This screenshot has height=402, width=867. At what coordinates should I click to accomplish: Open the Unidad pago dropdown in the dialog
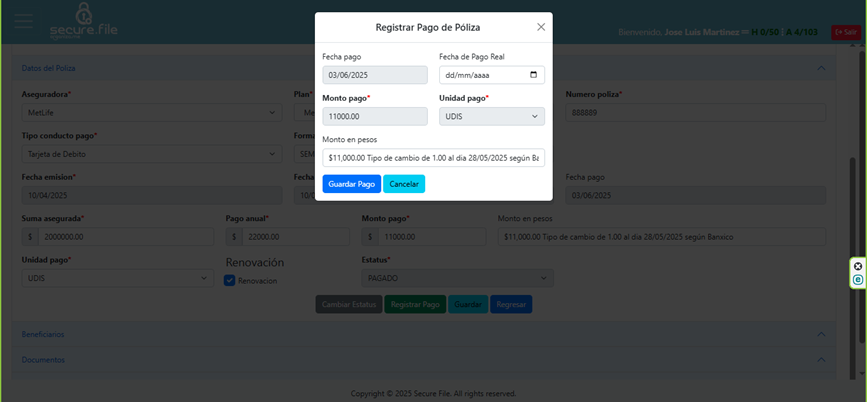click(x=491, y=116)
